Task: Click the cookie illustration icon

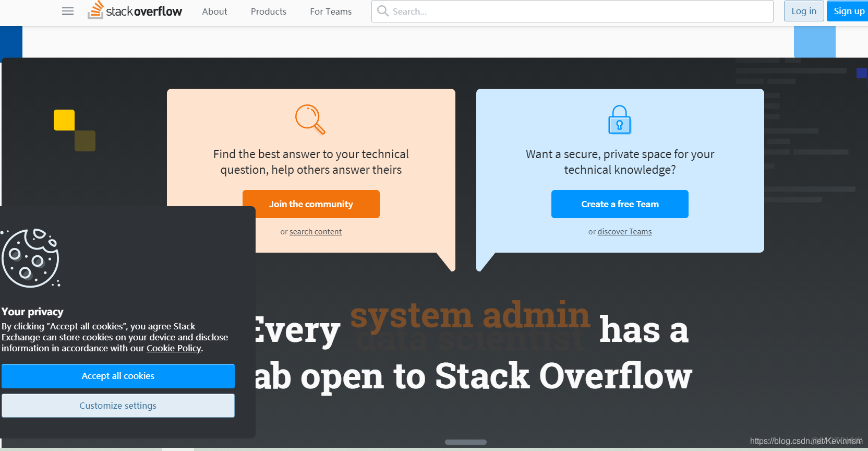Action: (x=31, y=258)
